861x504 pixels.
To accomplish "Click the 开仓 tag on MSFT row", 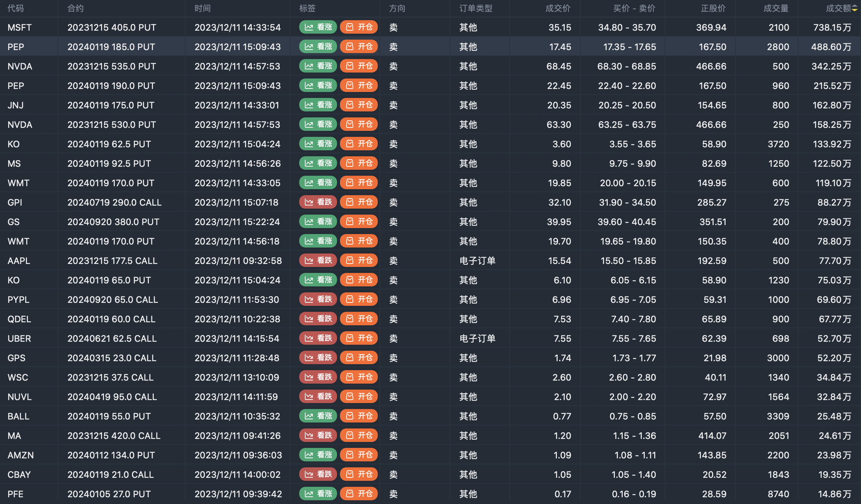I will tap(359, 27).
